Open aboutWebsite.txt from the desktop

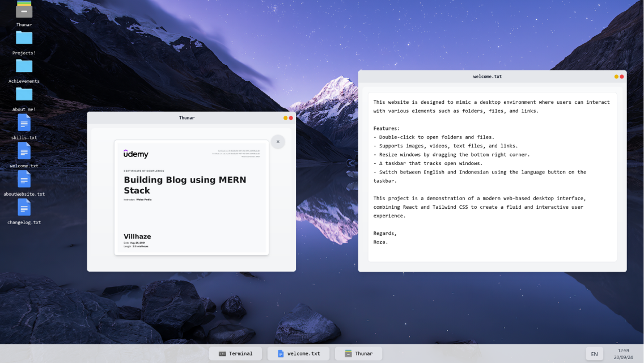(x=23, y=180)
